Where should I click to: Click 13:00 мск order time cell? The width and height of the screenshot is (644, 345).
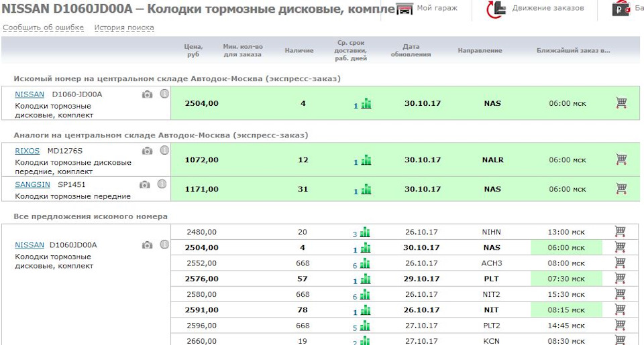click(566, 232)
